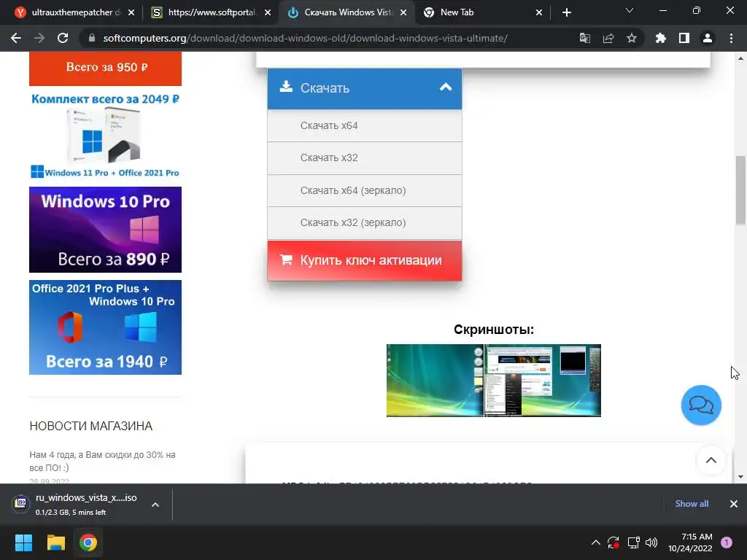This screenshot has width=747, height=560.
Task: Open the second Vista screenshot thumbnail
Action: (x=543, y=381)
